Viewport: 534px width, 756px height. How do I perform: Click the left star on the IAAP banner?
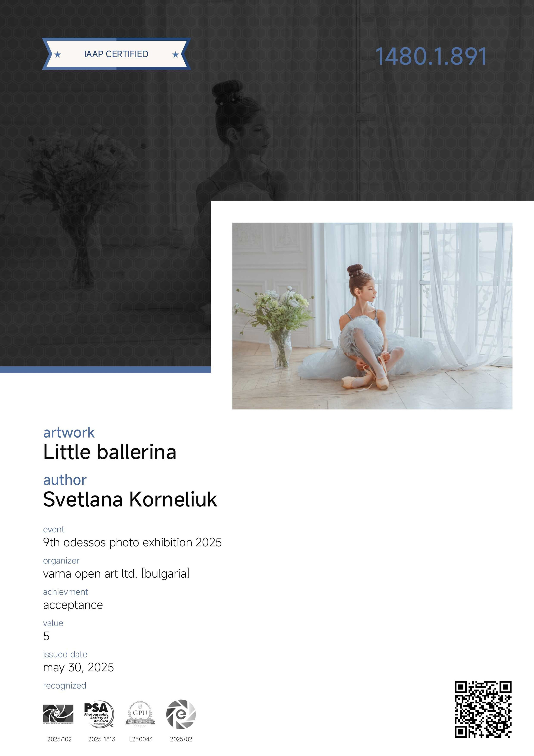[58, 54]
